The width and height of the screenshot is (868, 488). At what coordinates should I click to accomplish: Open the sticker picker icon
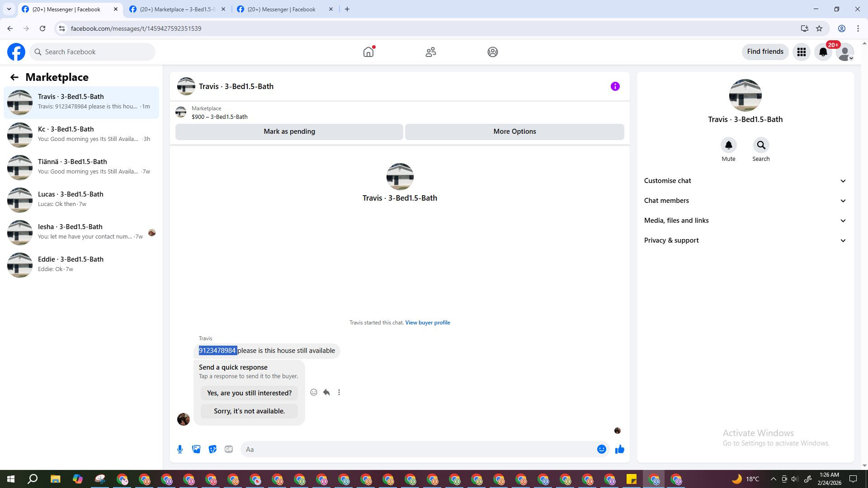(212, 449)
